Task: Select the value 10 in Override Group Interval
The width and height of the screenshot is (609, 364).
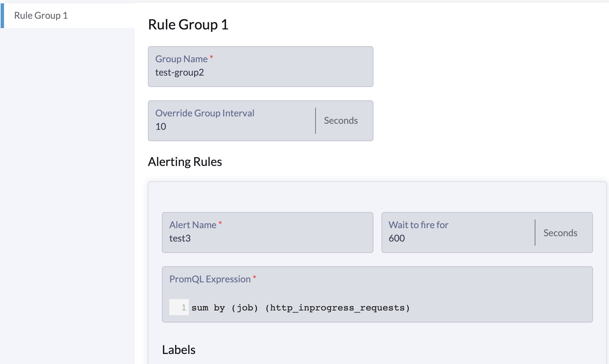Action: pyautogui.click(x=161, y=126)
